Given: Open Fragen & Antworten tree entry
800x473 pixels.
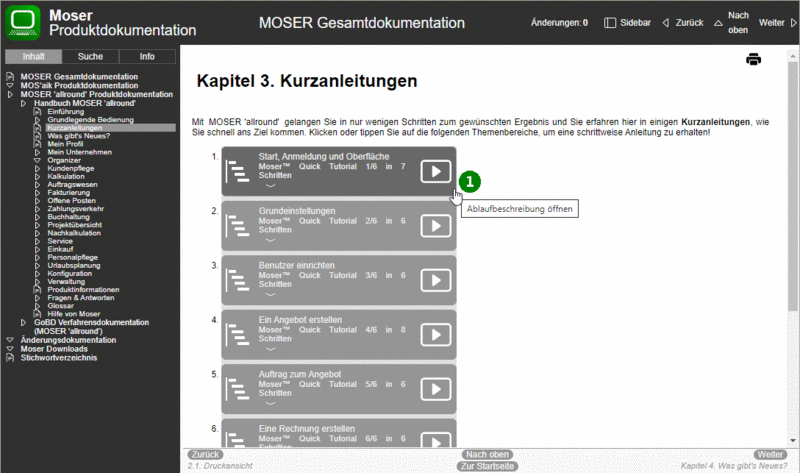Looking at the screenshot, I should point(81,297).
